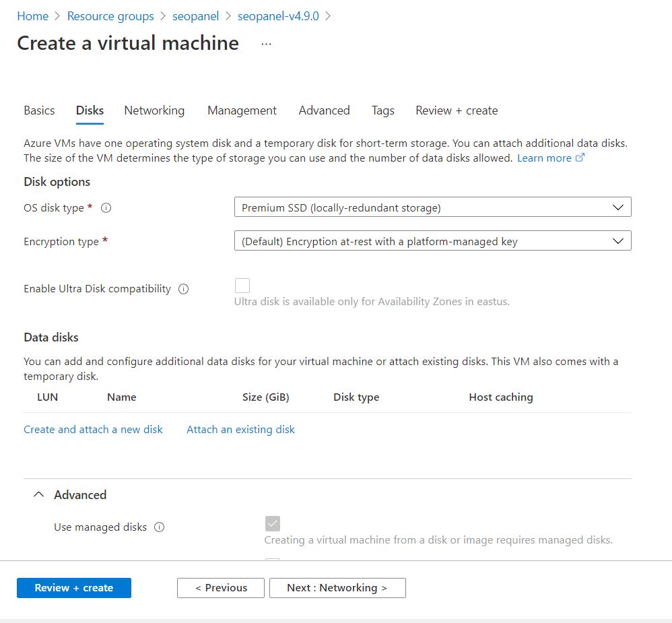Click Create and attach a new disk
This screenshot has height=623, width=672.
pos(93,430)
